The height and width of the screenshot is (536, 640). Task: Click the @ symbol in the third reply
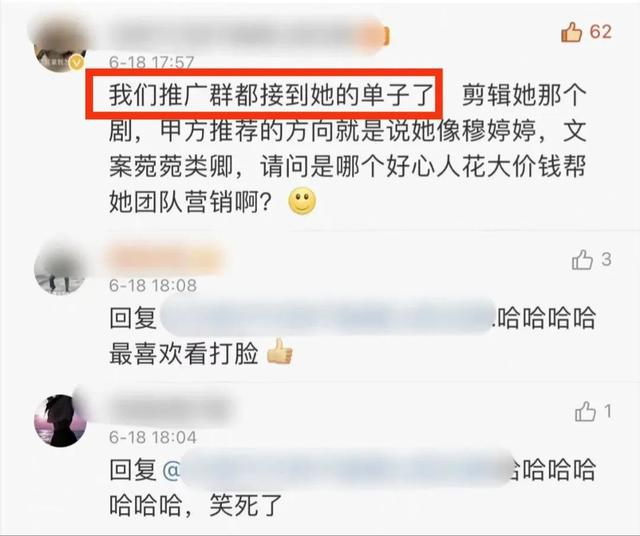click(171, 471)
